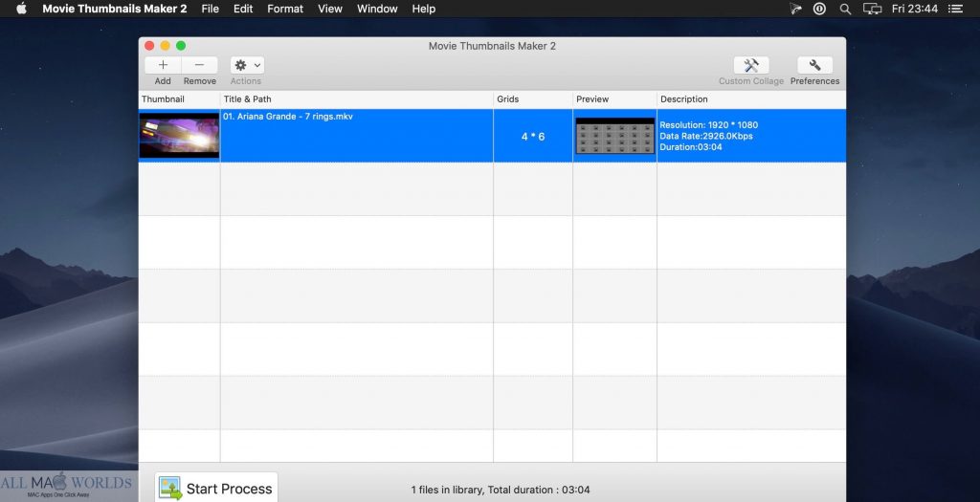980x502 pixels.
Task: Select the 7 rings video thumbnail
Action: 179,136
